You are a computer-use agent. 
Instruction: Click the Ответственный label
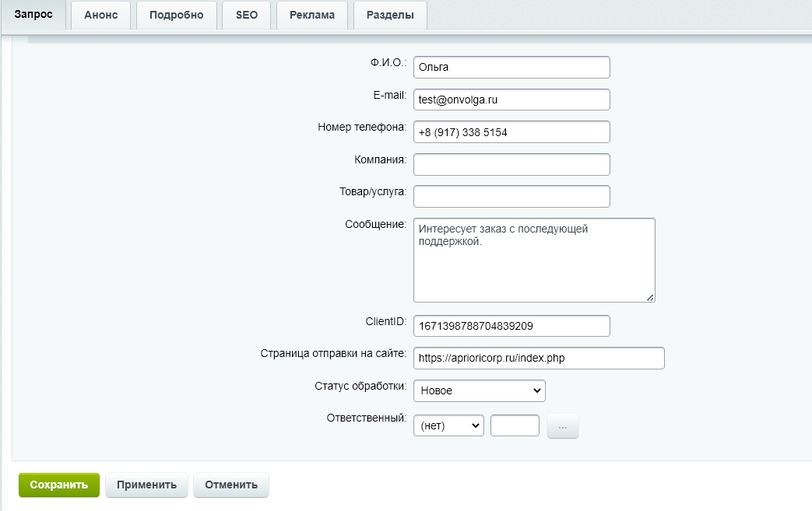pyautogui.click(x=367, y=418)
